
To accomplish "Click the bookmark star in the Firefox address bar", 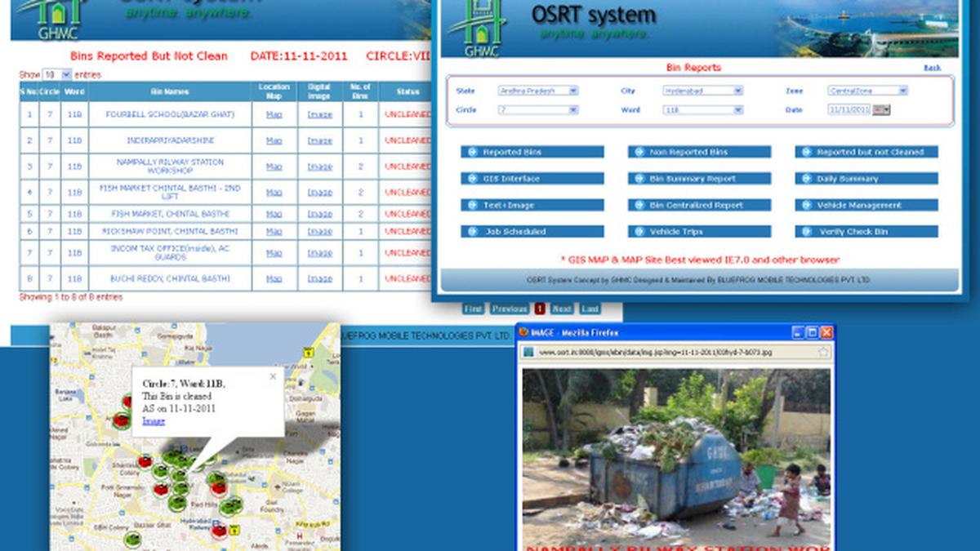I will click(x=823, y=352).
